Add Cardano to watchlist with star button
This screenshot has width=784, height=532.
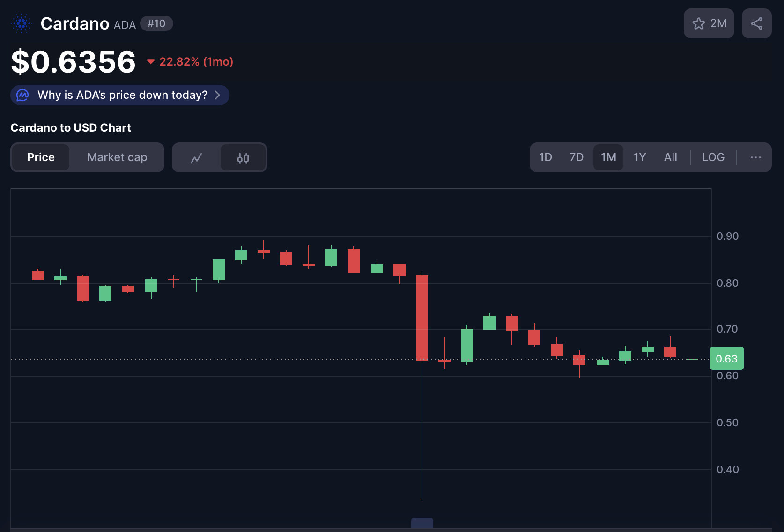pos(709,23)
